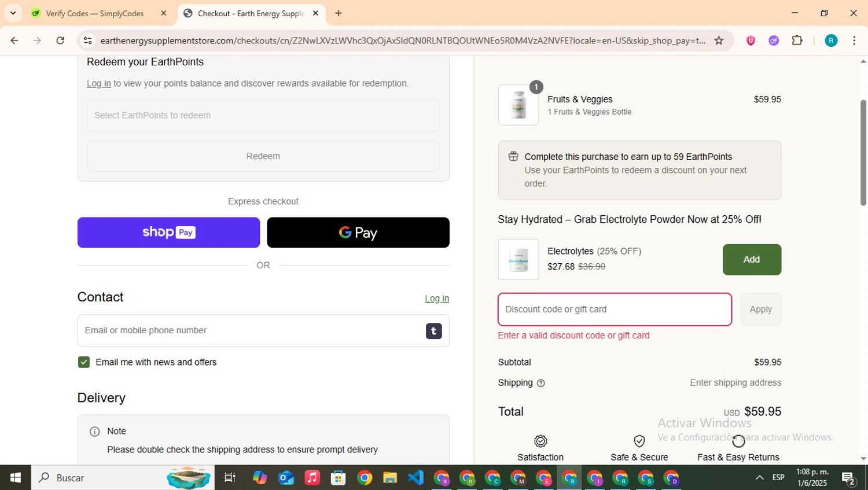Switch to Verify Codes — SimplyCodes tab
The image size is (868, 490).
coord(95,13)
